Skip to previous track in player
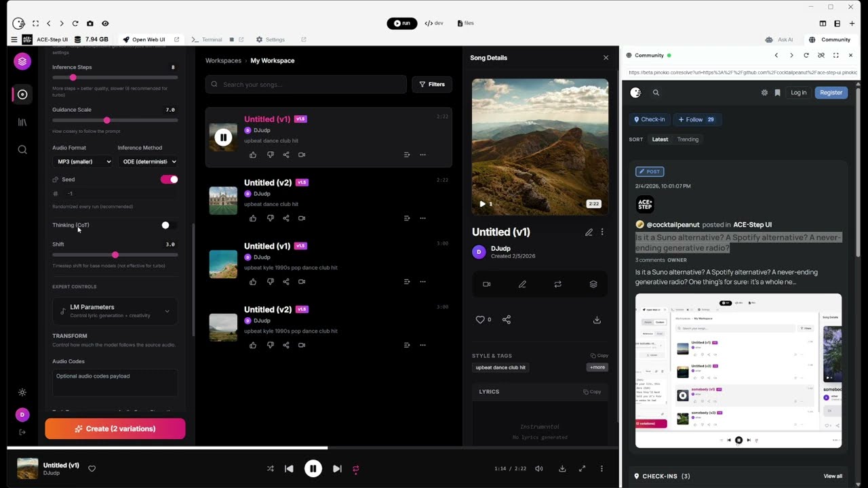Viewport: 868px width, 488px height. point(289,468)
